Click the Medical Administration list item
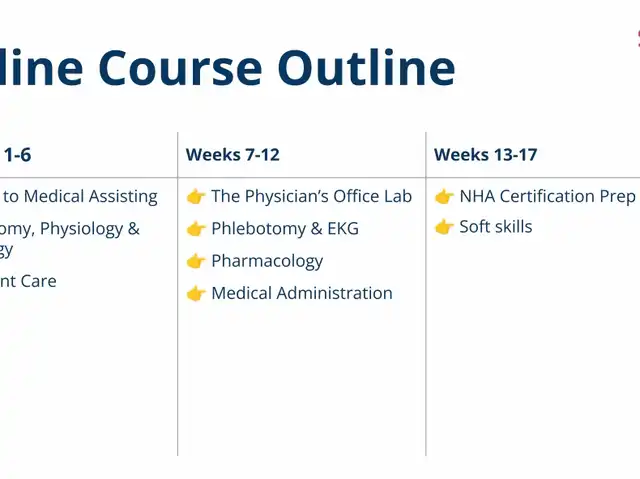The width and height of the screenshot is (640, 479). pos(301,293)
